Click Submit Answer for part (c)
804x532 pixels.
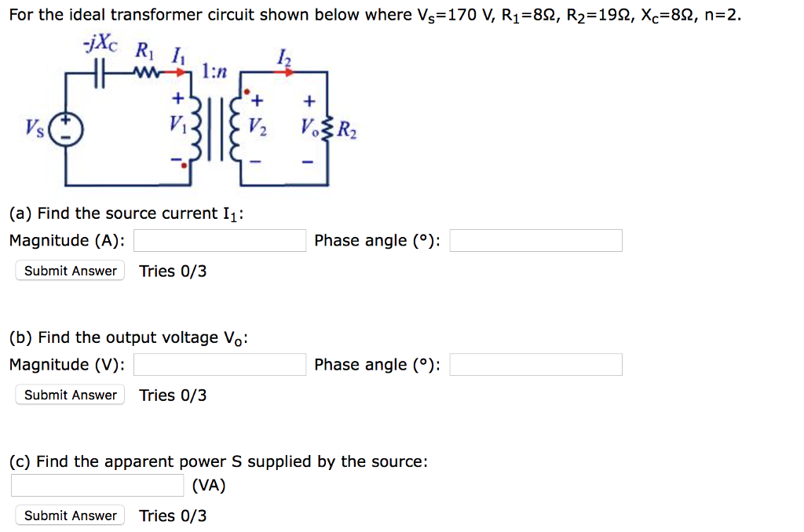click(x=69, y=516)
